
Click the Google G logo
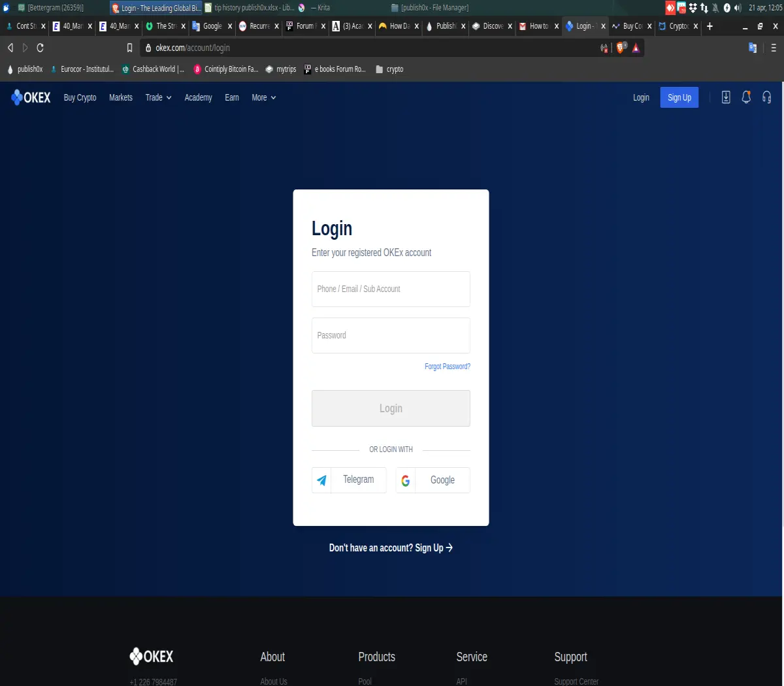click(406, 480)
